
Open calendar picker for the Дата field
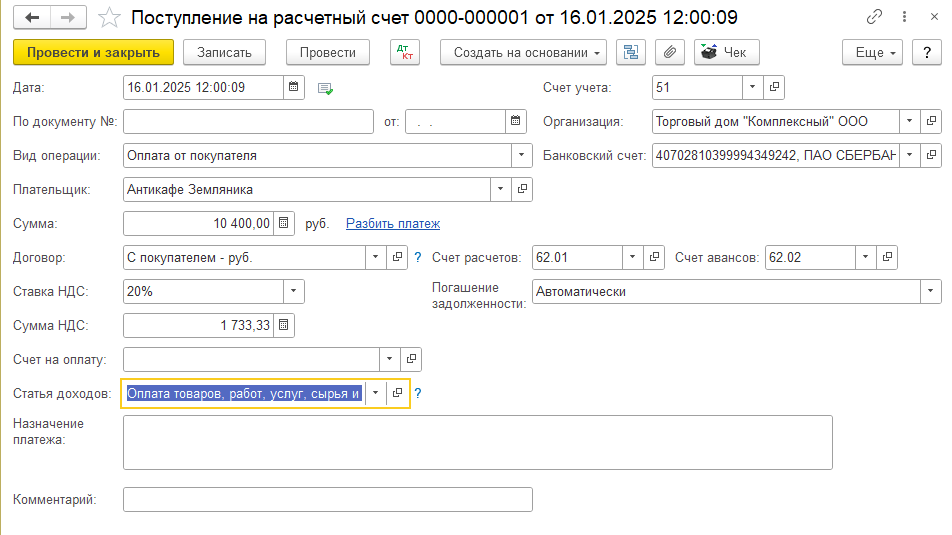293,87
